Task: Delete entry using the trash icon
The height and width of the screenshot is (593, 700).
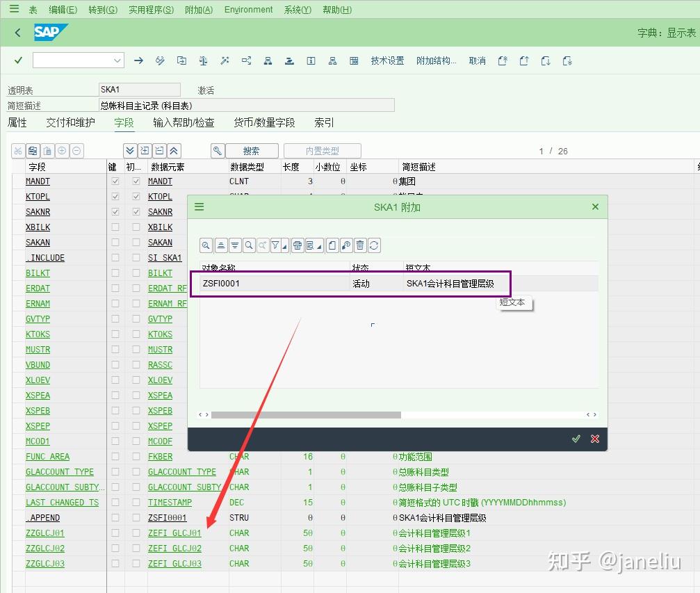Action: point(360,245)
